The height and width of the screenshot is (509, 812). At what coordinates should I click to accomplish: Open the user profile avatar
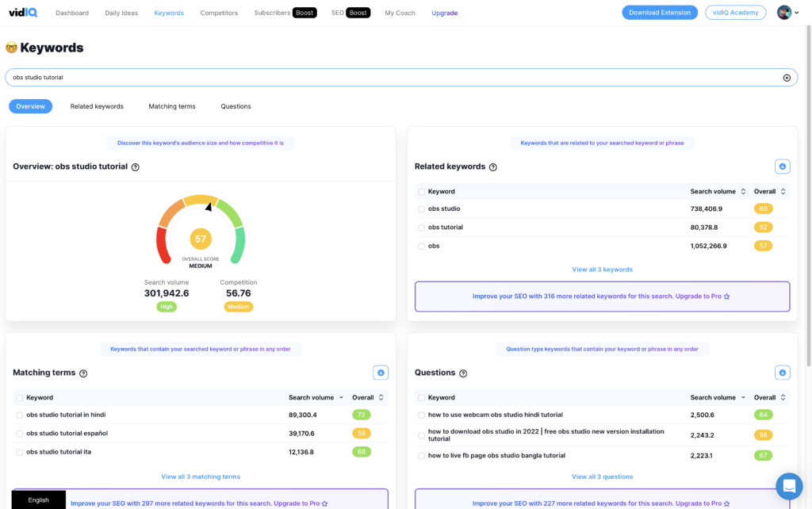coord(784,13)
